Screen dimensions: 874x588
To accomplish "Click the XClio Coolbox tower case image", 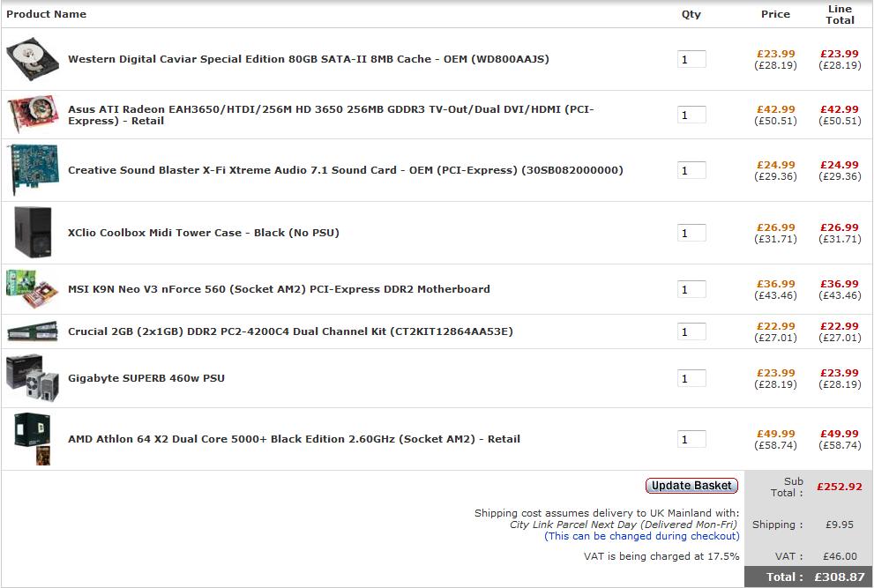I will click(33, 233).
